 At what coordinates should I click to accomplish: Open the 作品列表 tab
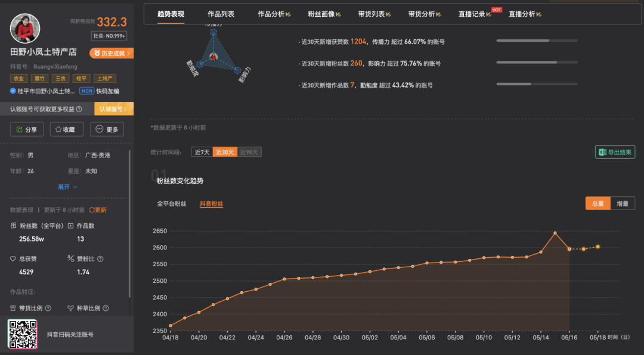point(221,14)
